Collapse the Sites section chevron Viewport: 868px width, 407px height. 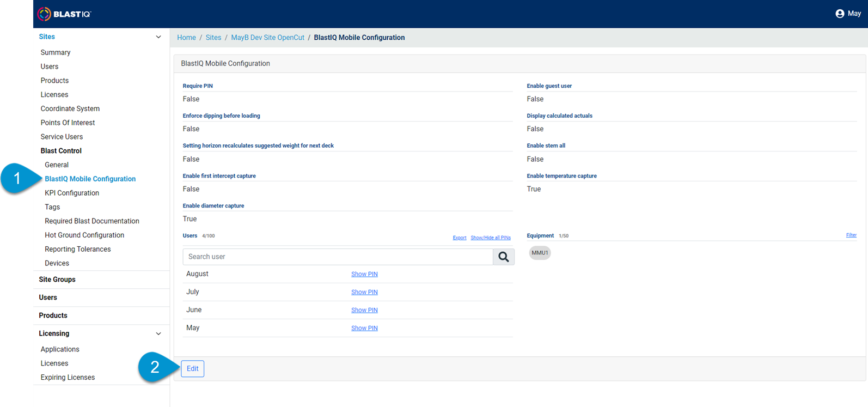[158, 37]
